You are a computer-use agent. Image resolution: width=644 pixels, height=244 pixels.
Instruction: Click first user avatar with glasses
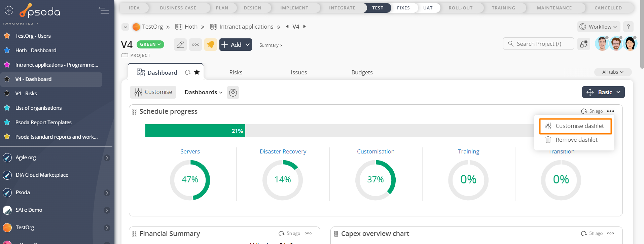[602, 44]
